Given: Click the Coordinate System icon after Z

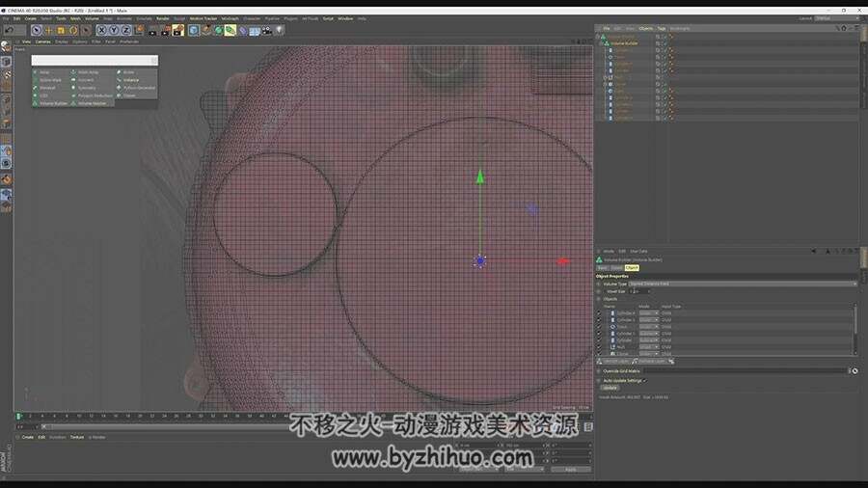Looking at the screenshot, I should point(139,30).
